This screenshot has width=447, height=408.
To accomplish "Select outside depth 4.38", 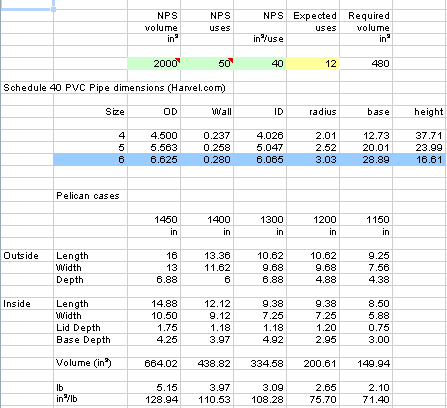I will pyautogui.click(x=379, y=280).
